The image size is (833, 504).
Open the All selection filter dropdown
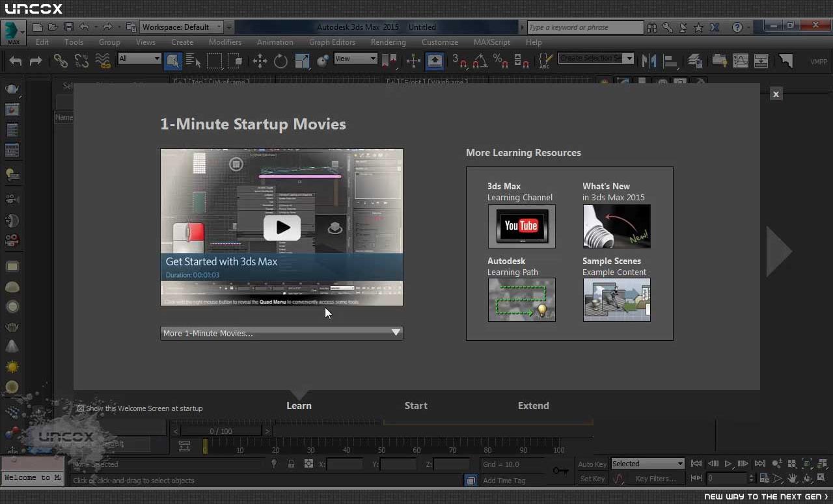pyautogui.click(x=139, y=59)
